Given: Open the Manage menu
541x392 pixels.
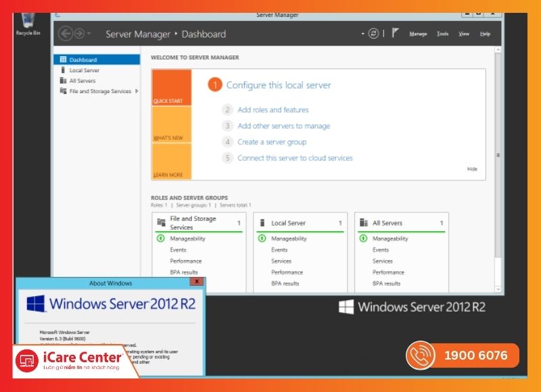Looking at the screenshot, I should [418, 34].
